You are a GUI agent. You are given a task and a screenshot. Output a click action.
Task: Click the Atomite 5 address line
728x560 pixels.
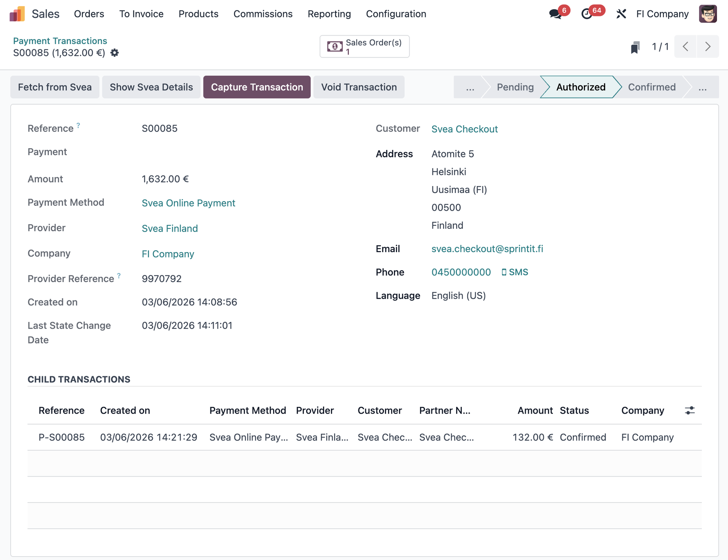(453, 154)
